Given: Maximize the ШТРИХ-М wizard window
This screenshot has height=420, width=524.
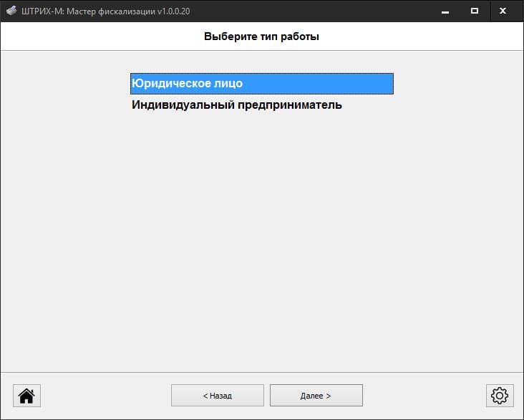Looking at the screenshot, I should (x=474, y=11).
